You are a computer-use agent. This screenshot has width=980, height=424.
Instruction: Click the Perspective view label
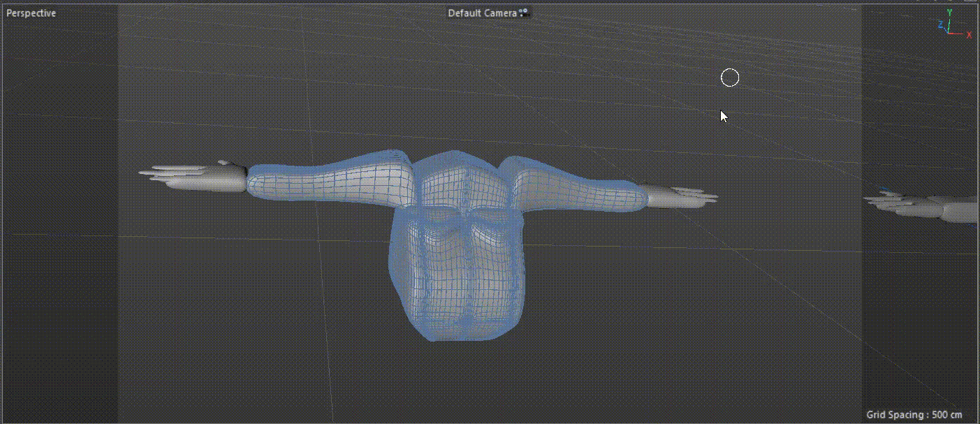click(x=31, y=13)
